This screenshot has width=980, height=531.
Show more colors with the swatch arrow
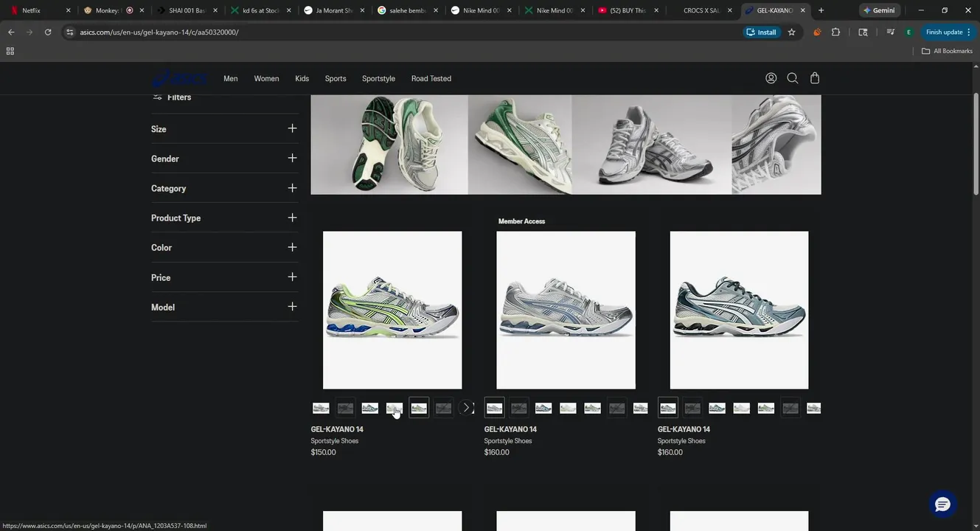pos(466,408)
